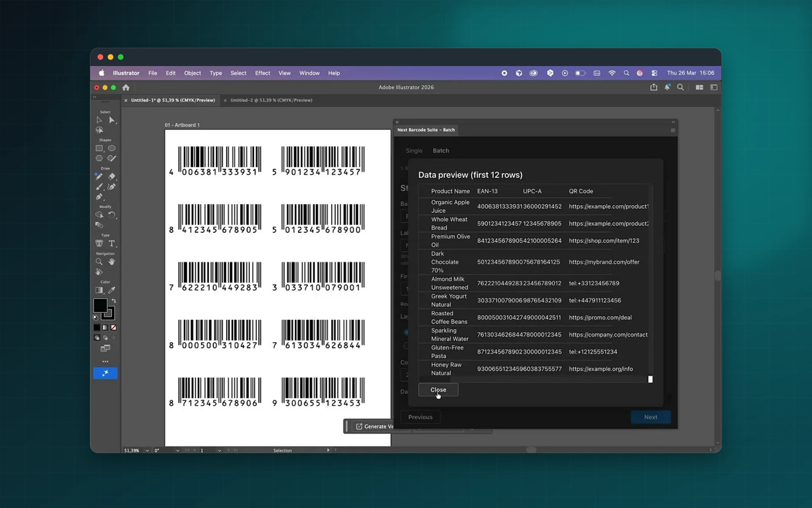Screen dimensions: 812x508
Task: Open the three-dots edit toolbar button
Action: tap(105, 362)
